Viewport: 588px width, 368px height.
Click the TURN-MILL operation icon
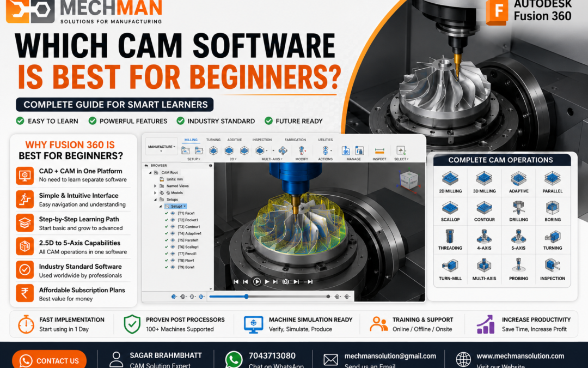click(450, 266)
